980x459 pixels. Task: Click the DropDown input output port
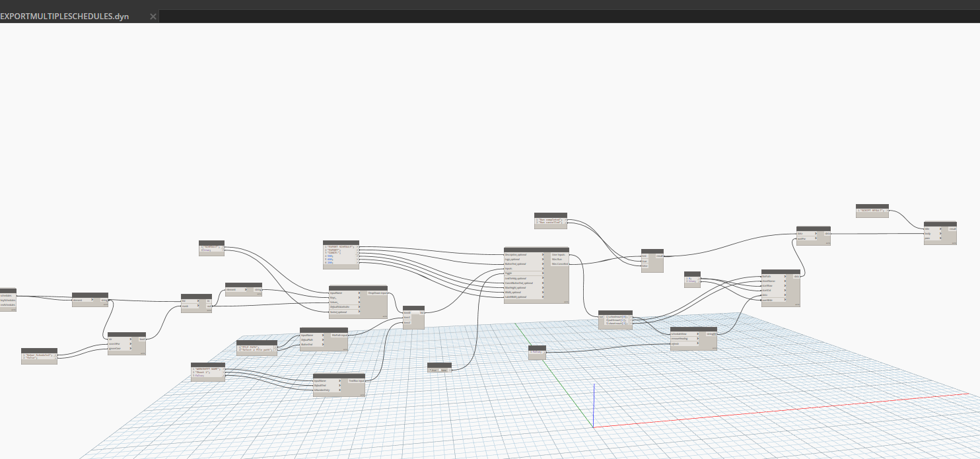(x=377, y=293)
